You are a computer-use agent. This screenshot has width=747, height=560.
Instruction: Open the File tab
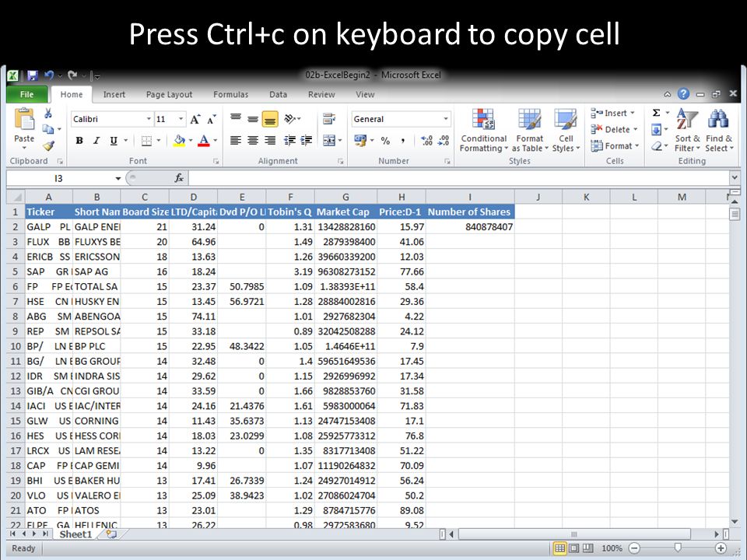click(x=26, y=94)
